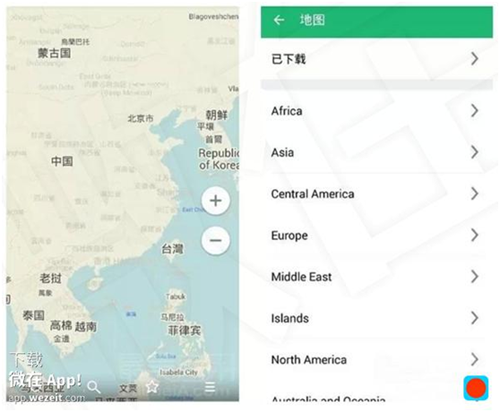
Task: Open bookmarks star icon
Action: [152, 387]
